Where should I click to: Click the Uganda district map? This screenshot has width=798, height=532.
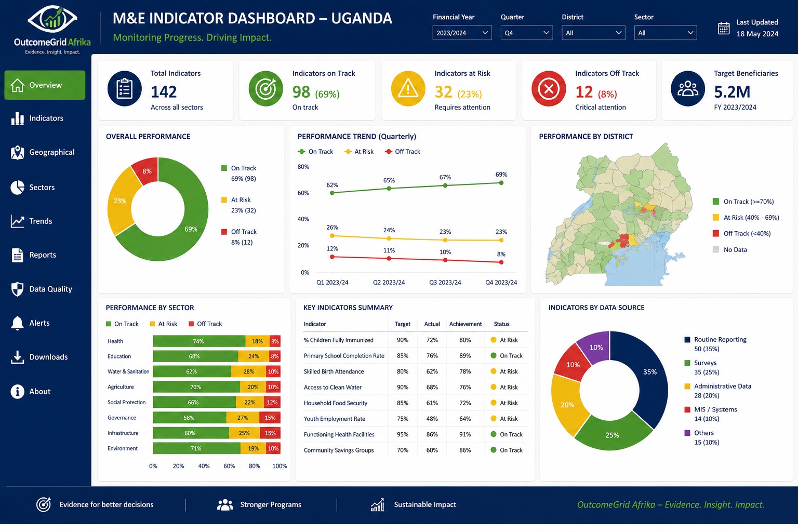(619, 214)
